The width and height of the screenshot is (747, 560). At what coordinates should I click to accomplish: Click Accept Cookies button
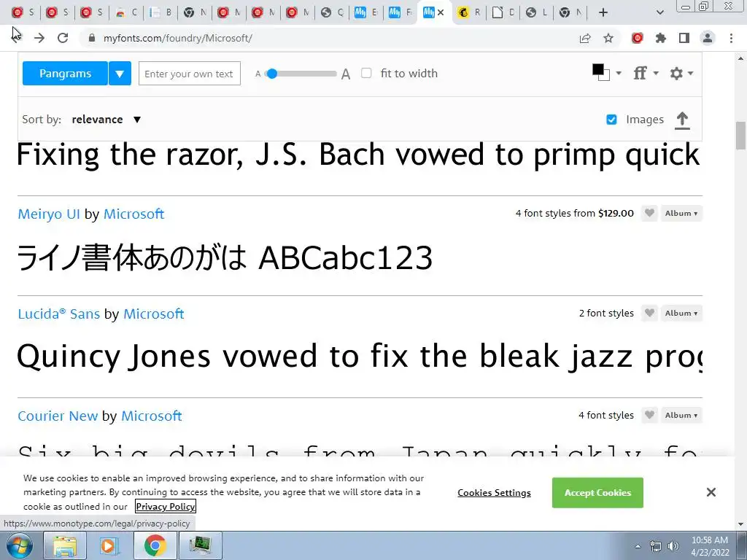click(x=597, y=492)
